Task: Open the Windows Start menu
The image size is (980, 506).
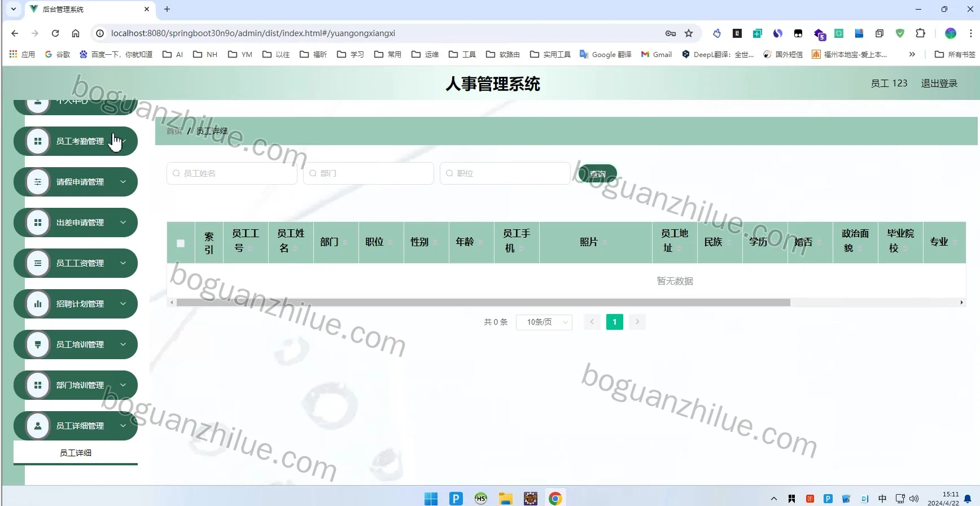Action: pyautogui.click(x=431, y=498)
